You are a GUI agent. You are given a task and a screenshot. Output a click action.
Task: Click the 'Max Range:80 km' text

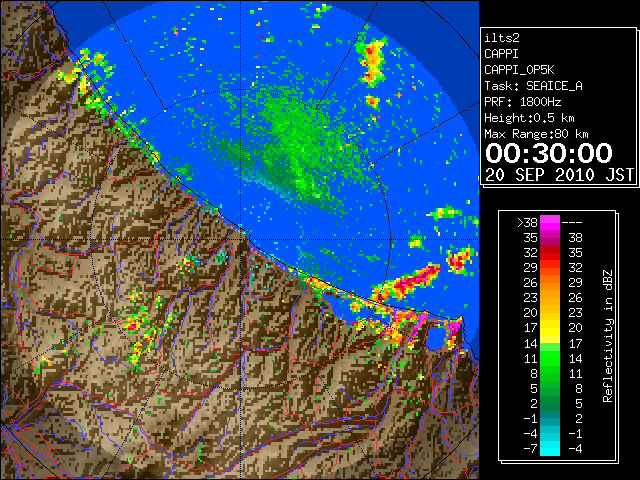tap(536, 134)
